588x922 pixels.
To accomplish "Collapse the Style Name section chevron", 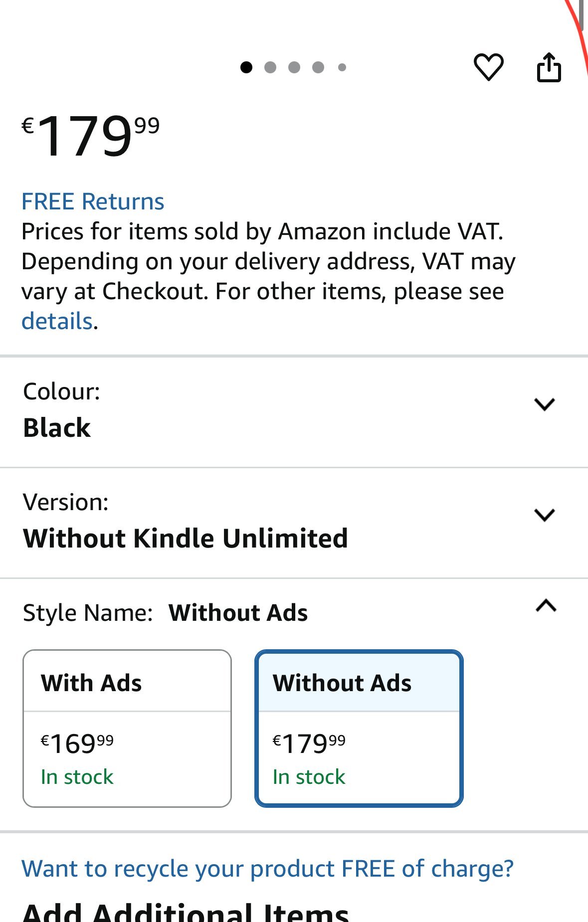I will 546,605.
